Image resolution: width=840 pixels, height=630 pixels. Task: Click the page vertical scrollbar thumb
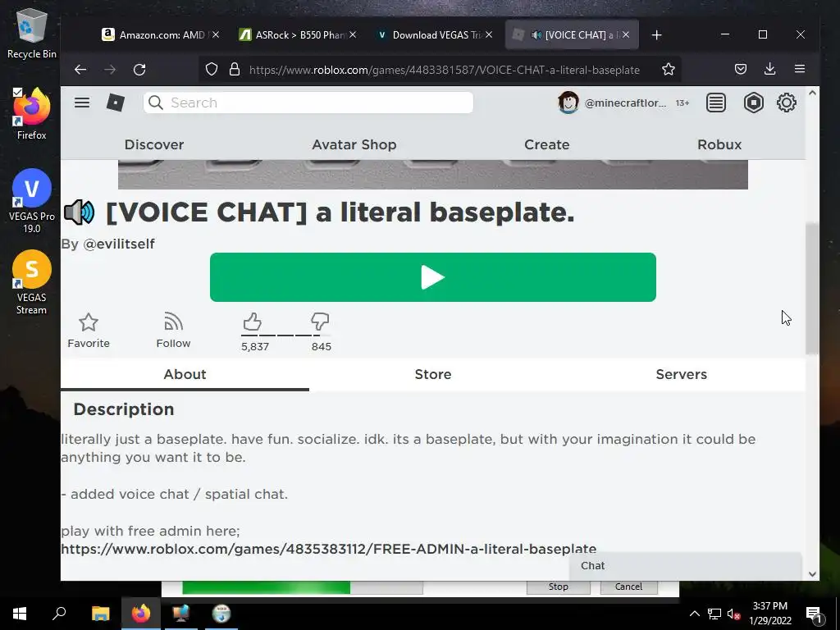(812, 288)
